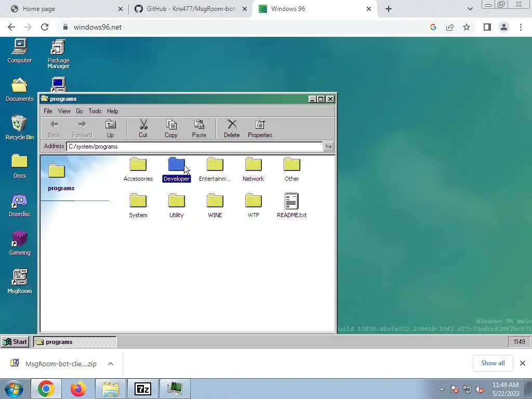Select the MsgRoom desktop shortcut
The image size is (532, 399).
(x=20, y=282)
